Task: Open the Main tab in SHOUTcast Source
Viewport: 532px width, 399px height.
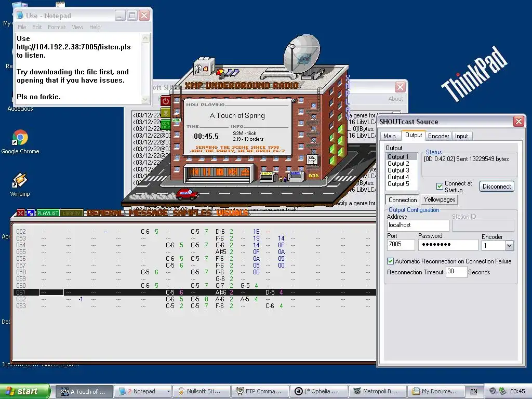Action: [x=390, y=136]
